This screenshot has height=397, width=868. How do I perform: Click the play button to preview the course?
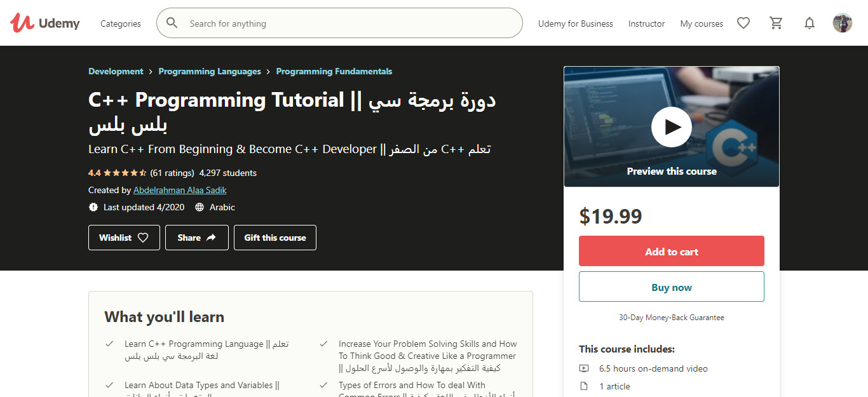coord(671,126)
